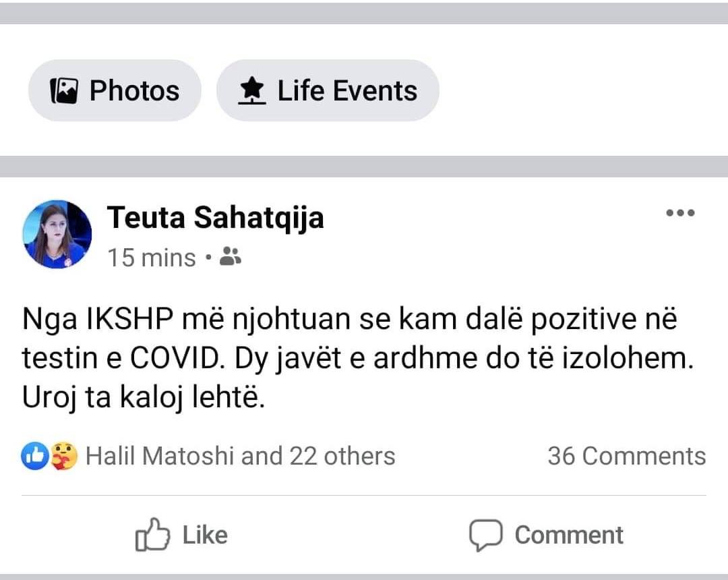Show the '22 others' who reacted
This screenshot has width=728, height=580.
point(342,457)
